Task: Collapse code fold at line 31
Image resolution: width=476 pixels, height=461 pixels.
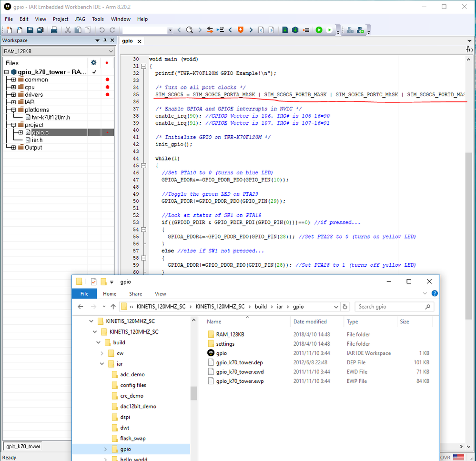Action: point(143,66)
